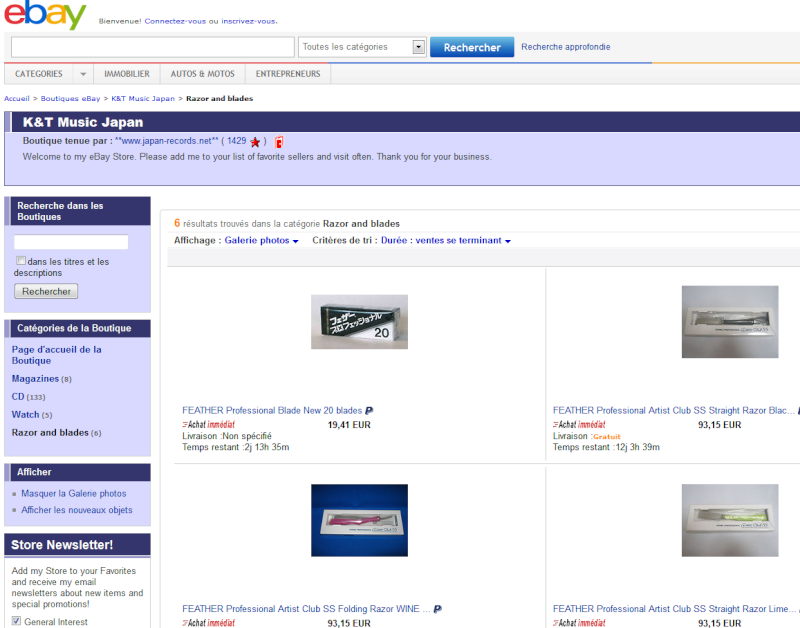Image resolution: width=800 pixels, height=628 pixels.
Task: Follow the 'inscrivez-vous' register link
Action: pyautogui.click(x=249, y=21)
